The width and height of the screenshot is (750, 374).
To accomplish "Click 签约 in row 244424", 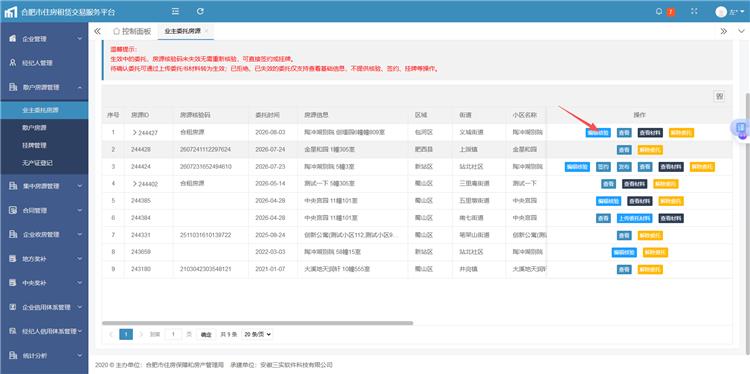I will pyautogui.click(x=603, y=167).
